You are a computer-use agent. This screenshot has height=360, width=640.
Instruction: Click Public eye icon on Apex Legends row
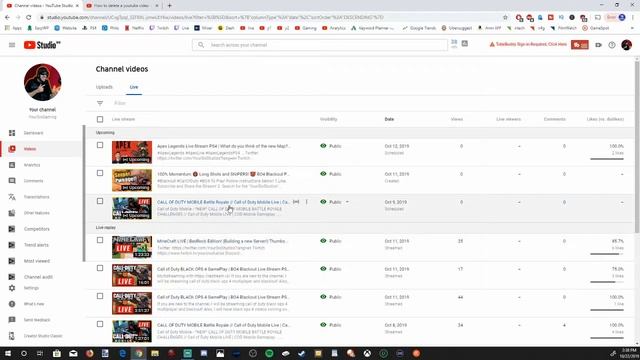(x=323, y=146)
